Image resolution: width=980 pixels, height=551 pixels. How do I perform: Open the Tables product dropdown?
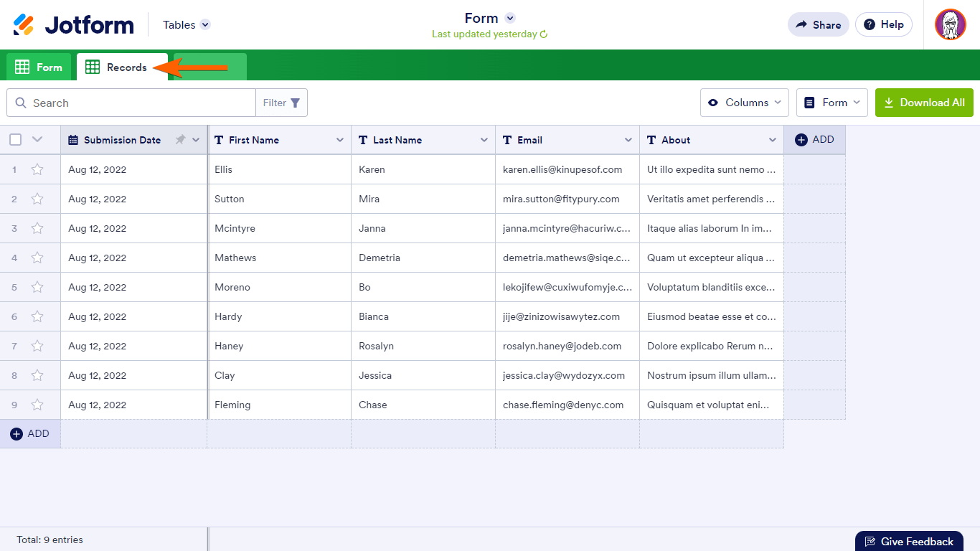[187, 24]
